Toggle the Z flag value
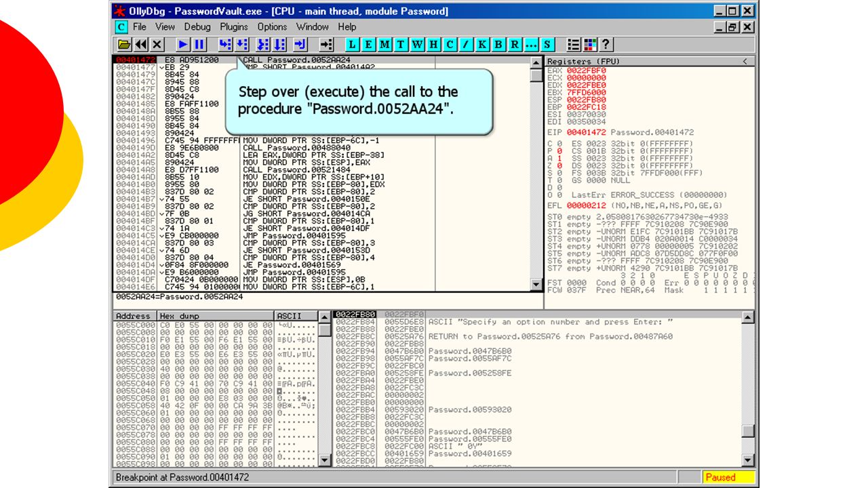868x488 pixels. coord(559,165)
